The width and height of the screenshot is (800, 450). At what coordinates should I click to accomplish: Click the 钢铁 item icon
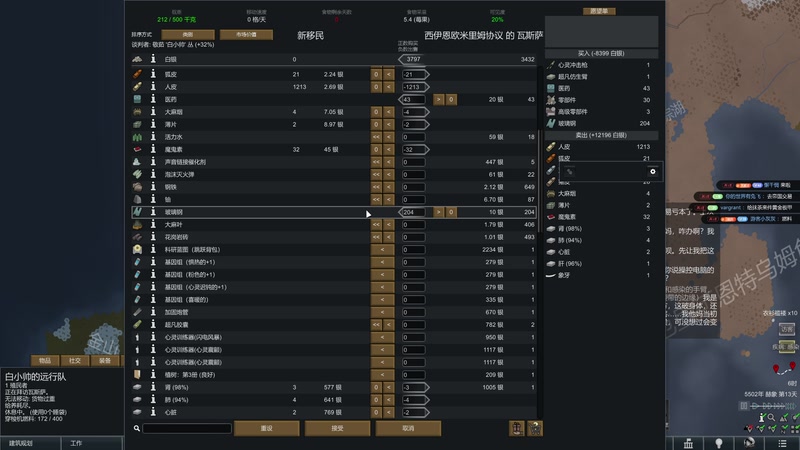coord(137,187)
